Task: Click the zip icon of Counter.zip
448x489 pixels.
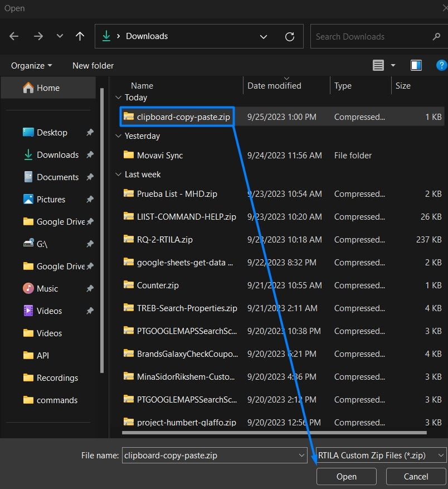Action: point(129,285)
